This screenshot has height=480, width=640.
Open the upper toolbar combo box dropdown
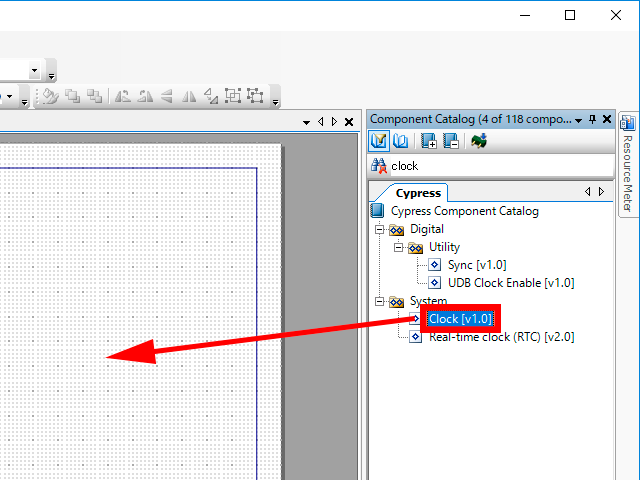click(35, 71)
